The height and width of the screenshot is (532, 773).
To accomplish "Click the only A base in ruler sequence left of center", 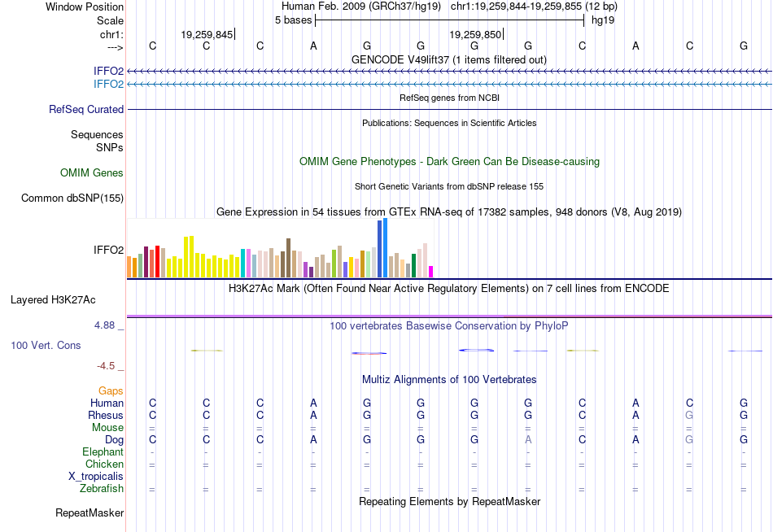I will 313,46.
